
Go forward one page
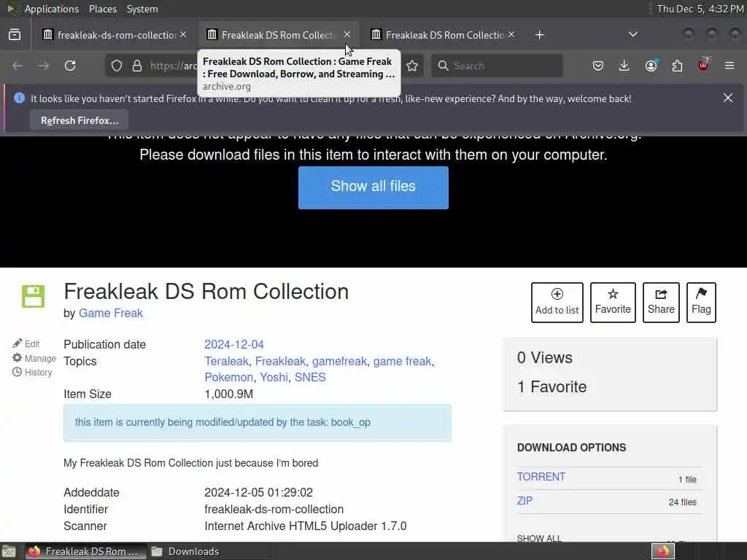[44, 66]
